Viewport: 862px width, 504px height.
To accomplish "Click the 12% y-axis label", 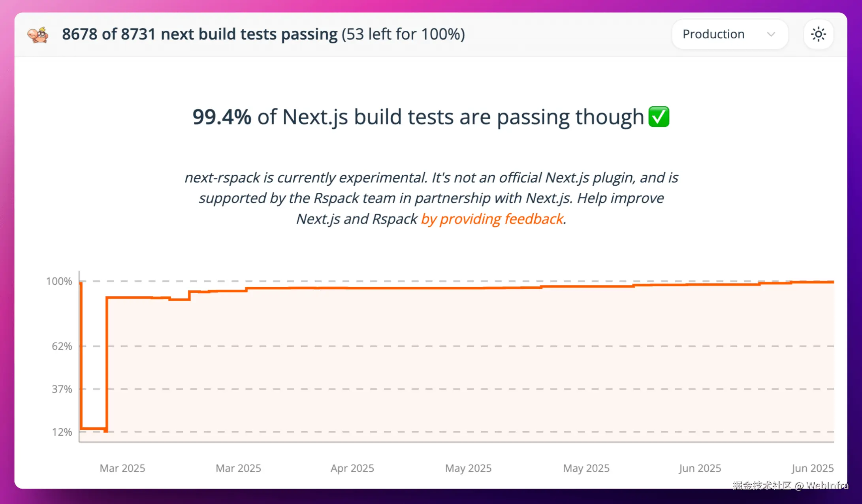I will (x=62, y=432).
